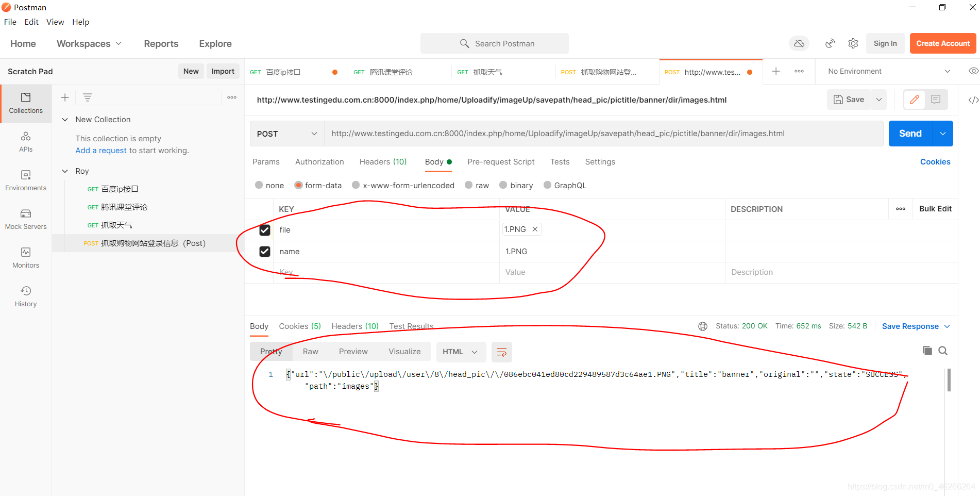
Task: Click the Add a request link
Action: pyautogui.click(x=101, y=151)
